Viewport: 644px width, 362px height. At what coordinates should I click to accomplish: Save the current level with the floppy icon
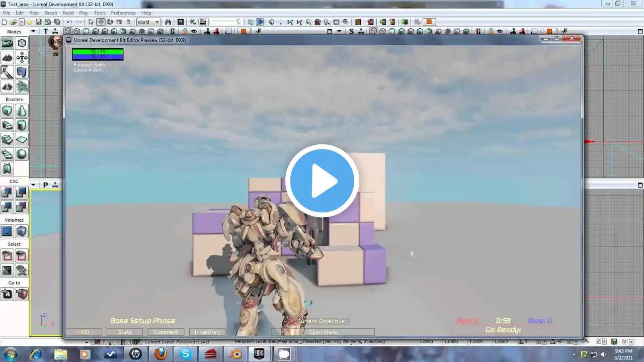38,22
